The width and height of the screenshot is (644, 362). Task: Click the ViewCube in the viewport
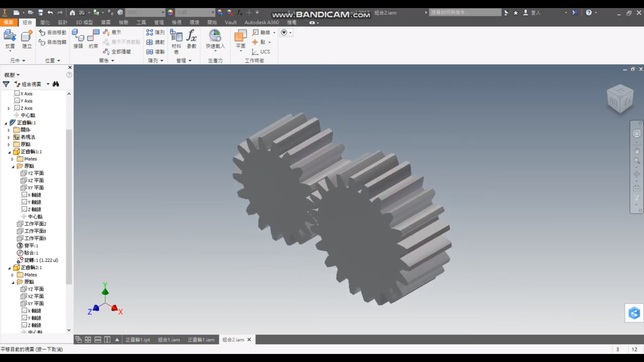620,98
